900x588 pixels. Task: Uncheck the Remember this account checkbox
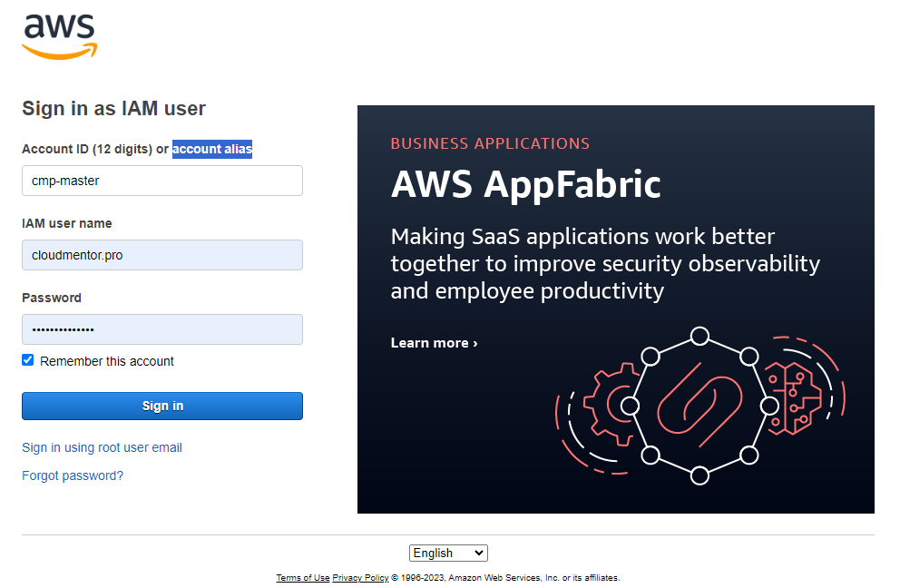(28, 360)
